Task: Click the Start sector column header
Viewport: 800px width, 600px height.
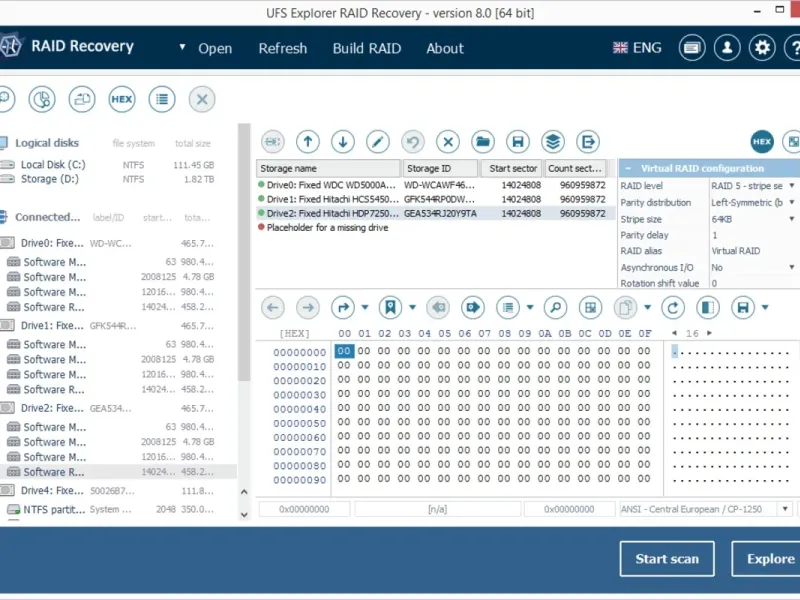Action: [511, 168]
